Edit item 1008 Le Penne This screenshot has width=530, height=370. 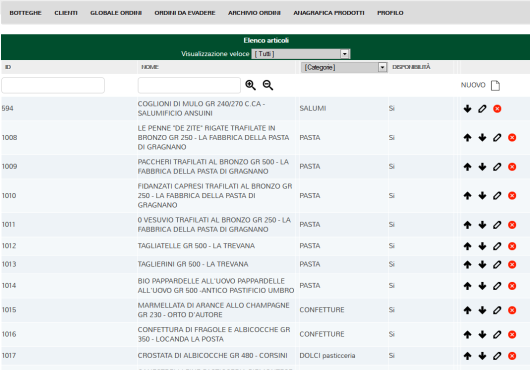(x=497, y=138)
